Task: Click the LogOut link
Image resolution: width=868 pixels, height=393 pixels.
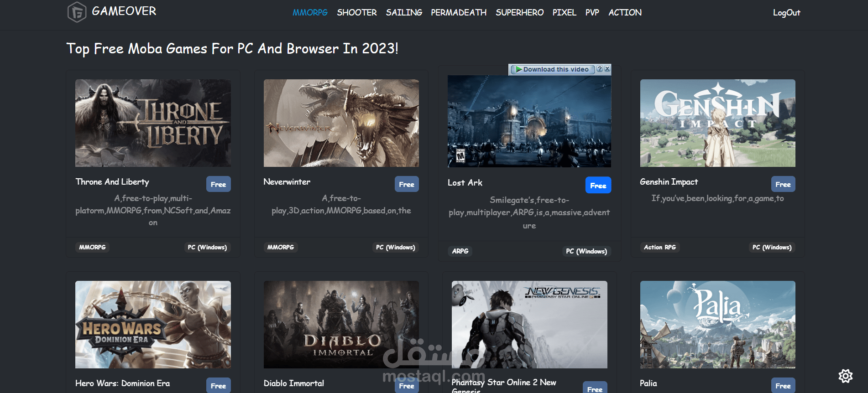Action: (x=786, y=13)
